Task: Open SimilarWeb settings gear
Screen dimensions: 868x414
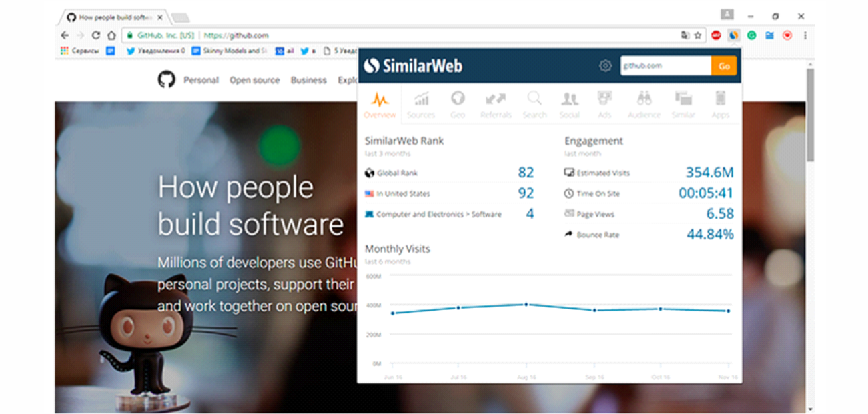Action: click(605, 65)
